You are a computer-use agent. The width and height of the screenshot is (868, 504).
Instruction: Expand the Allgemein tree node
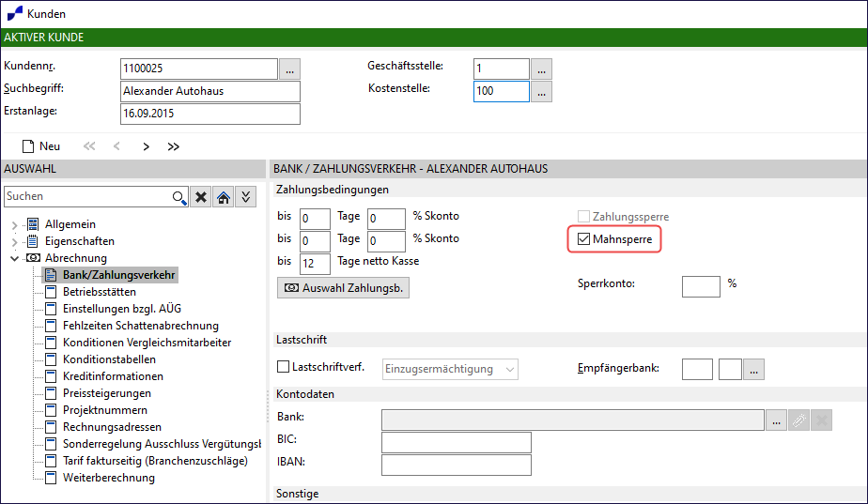pos(14,224)
